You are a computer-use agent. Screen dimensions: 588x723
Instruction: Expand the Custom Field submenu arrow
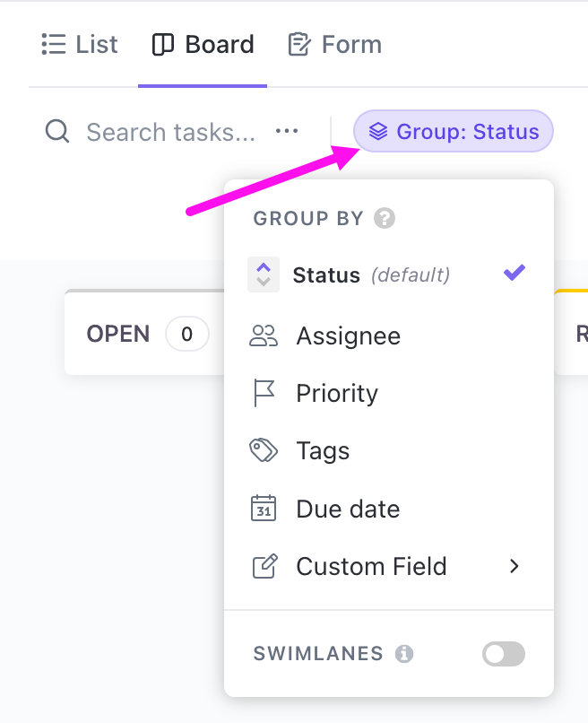(x=514, y=566)
